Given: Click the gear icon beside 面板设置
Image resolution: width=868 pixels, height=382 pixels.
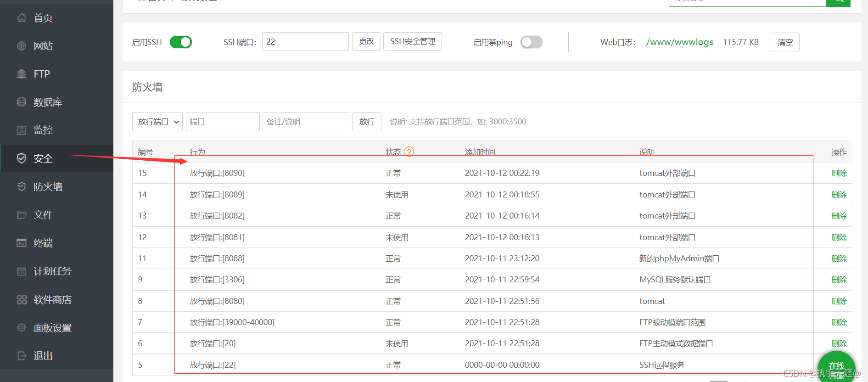Looking at the screenshot, I should tap(22, 327).
